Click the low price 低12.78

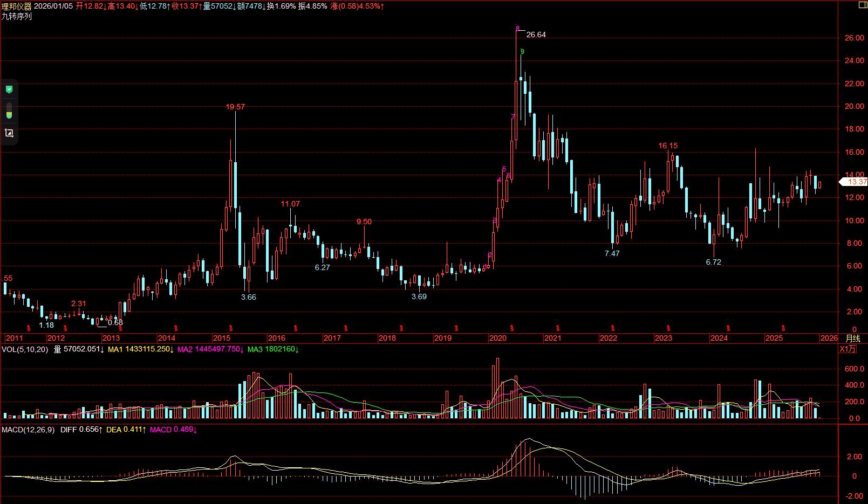pos(154,6)
